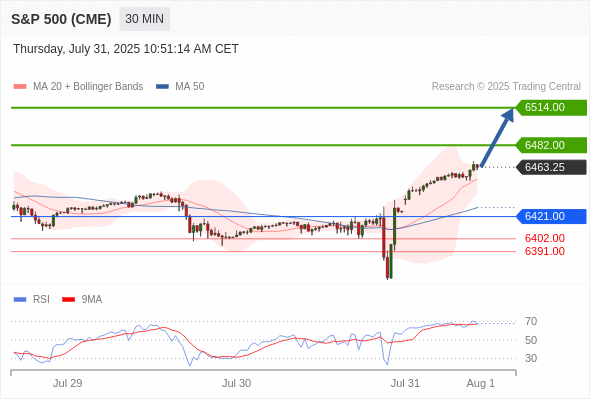
Task: Click the Jul 31 date label
Action: coord(405,383)
